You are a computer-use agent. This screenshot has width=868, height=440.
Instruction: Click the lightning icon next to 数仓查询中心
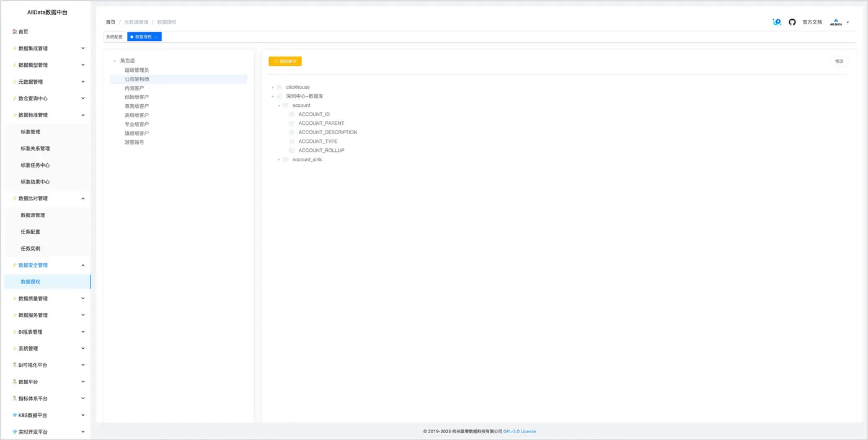point(15,99)
